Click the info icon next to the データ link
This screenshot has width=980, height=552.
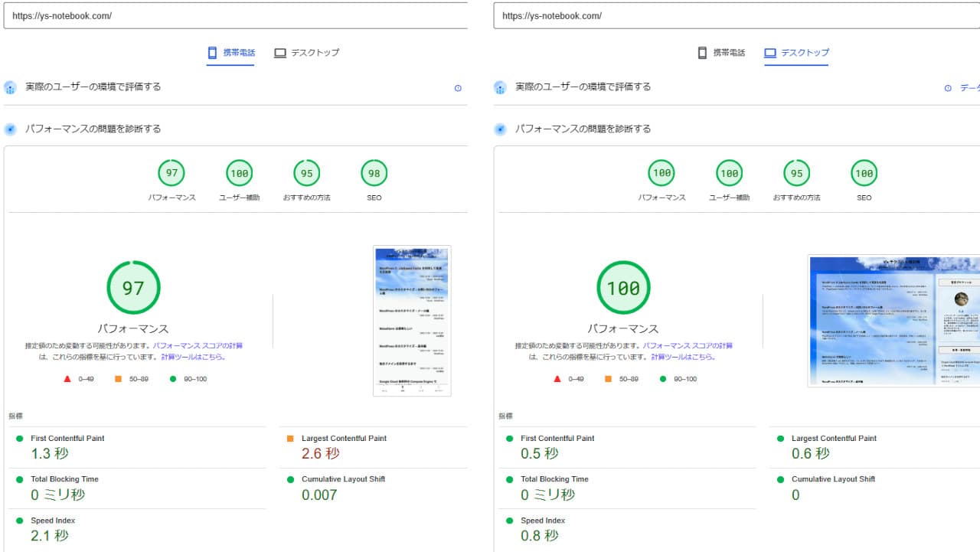(949, 88)
